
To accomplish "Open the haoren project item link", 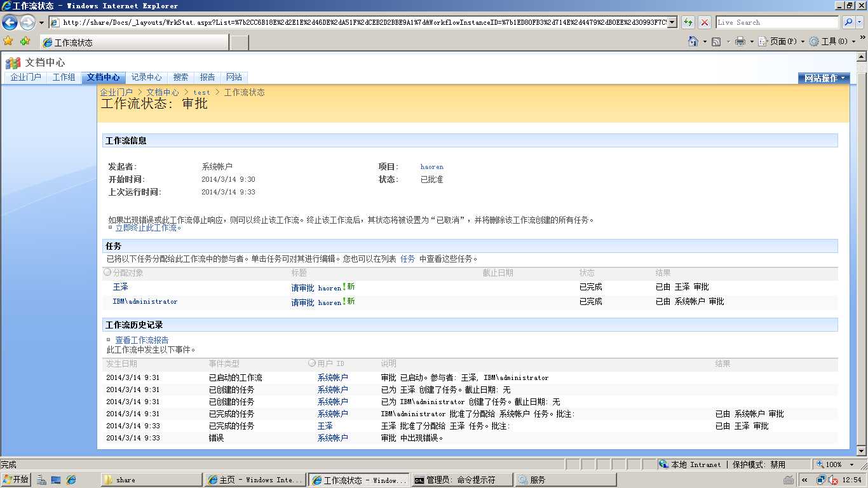I will 432,166.
